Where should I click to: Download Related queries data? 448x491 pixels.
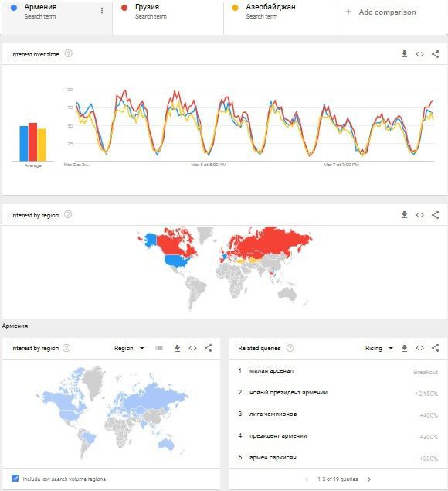(404, 348)
